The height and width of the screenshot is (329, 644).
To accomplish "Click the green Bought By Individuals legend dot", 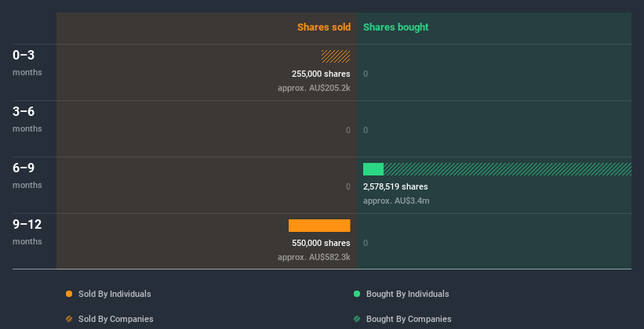I will (357, 294).
